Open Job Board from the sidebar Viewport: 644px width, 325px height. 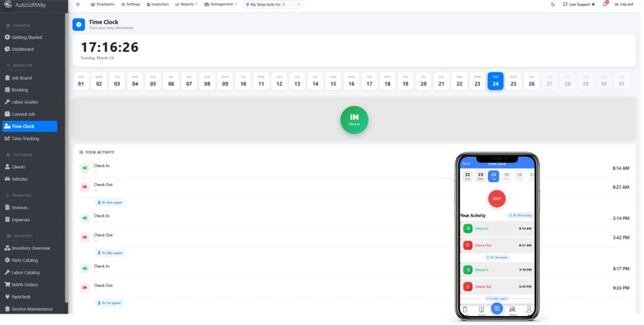21,78
